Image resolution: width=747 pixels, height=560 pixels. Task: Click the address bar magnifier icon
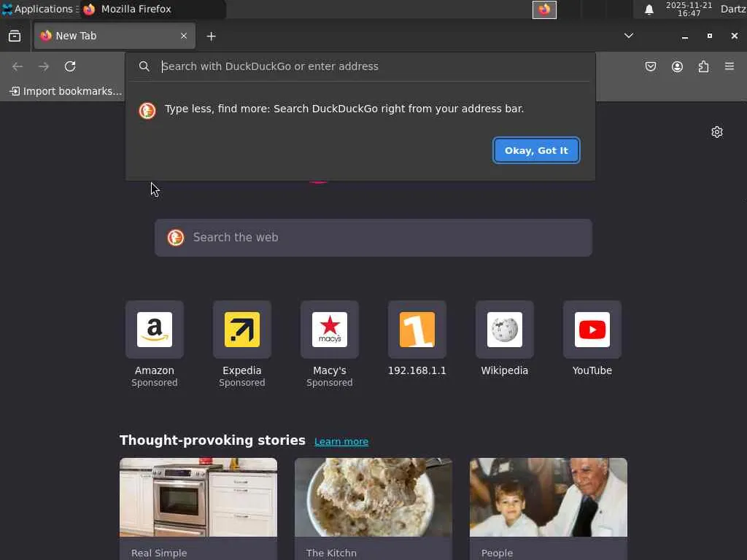click(144, 66)
